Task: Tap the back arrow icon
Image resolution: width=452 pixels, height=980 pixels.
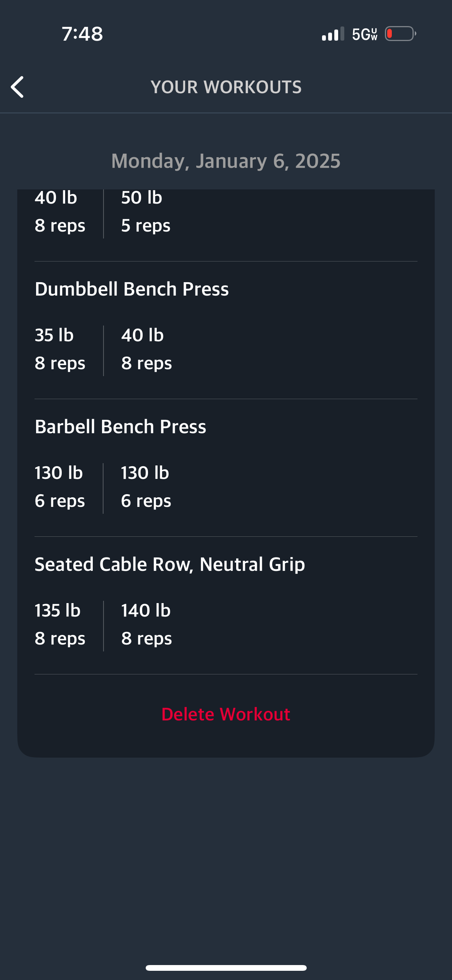Action: pos(17,87)
